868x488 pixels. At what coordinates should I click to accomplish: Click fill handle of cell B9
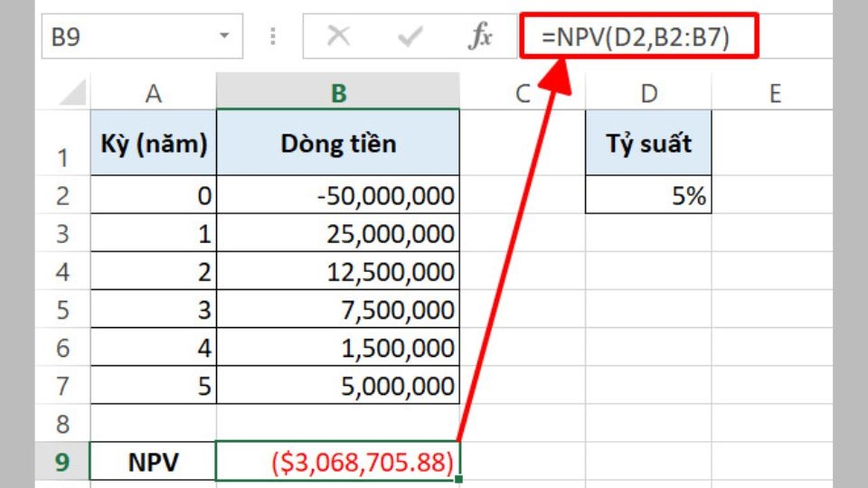coord(459,479)
